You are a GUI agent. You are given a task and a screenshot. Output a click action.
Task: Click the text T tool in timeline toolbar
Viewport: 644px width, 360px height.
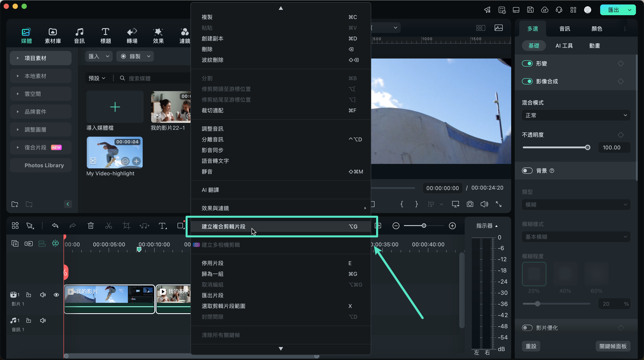(x=163, y=226)
